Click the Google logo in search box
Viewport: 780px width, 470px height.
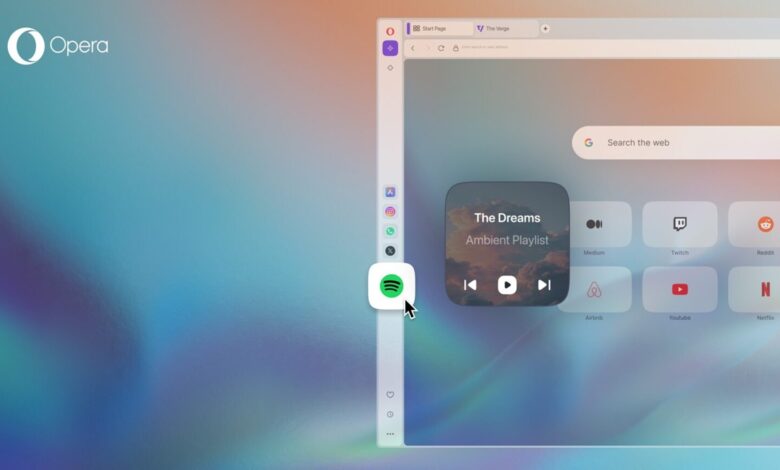pyautogui.click(x=588, y=143)
